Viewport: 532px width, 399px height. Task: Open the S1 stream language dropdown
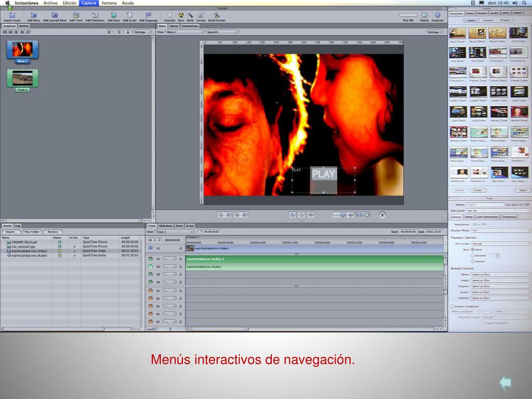pos(169,291)
